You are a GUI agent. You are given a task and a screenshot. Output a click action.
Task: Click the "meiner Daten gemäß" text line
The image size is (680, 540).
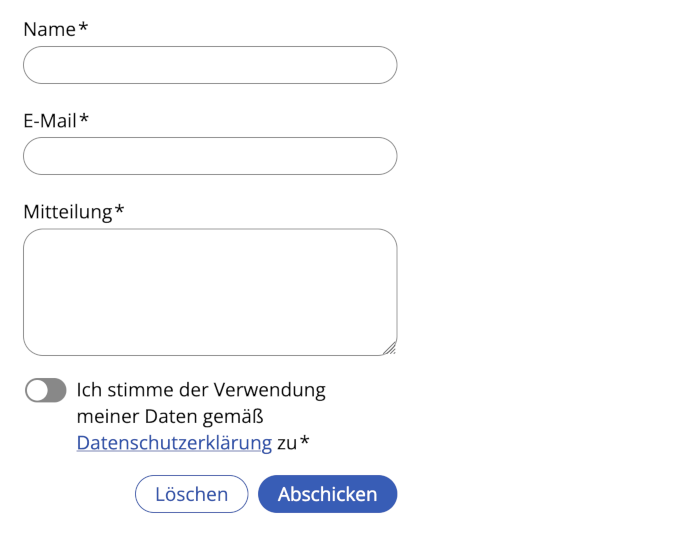click(x=177, y=416)
